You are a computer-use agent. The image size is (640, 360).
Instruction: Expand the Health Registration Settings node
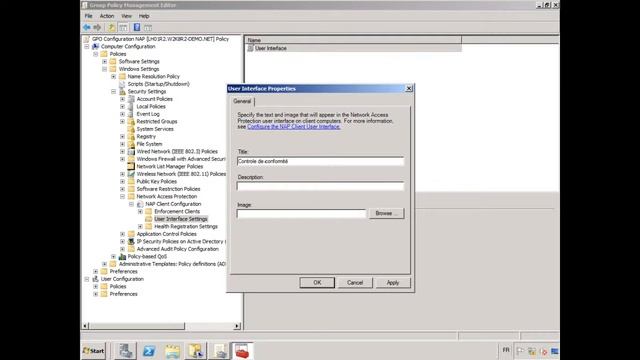tap(140, 226)
